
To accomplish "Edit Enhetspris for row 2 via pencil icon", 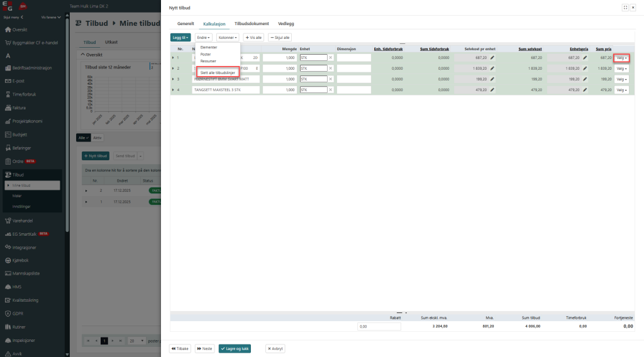I will [x=585, y=69].
